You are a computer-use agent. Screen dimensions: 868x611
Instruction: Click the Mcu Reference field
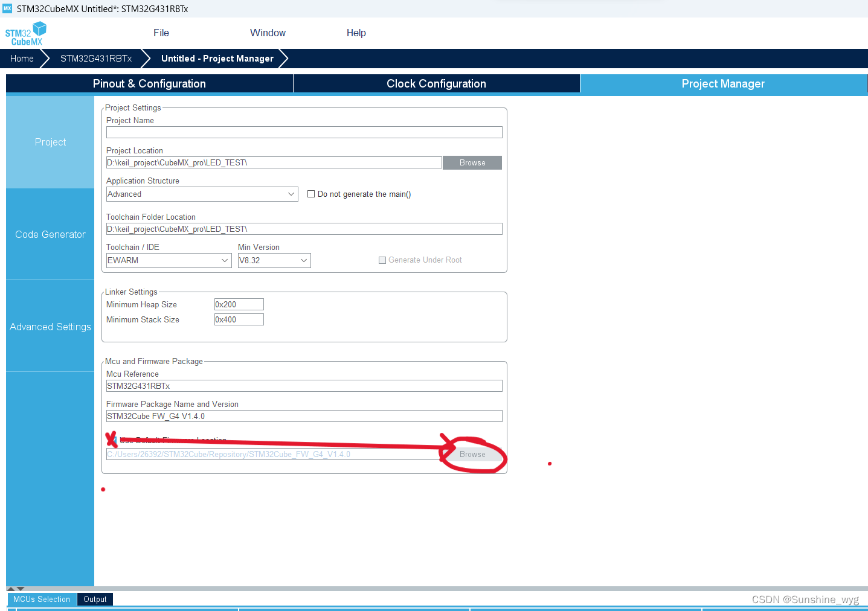(304, 386)
